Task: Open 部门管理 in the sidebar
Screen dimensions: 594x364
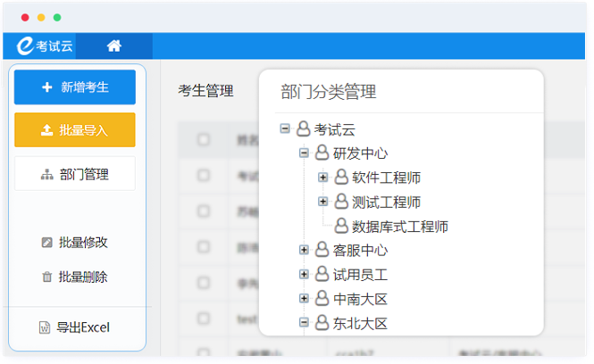Action: 75,174
